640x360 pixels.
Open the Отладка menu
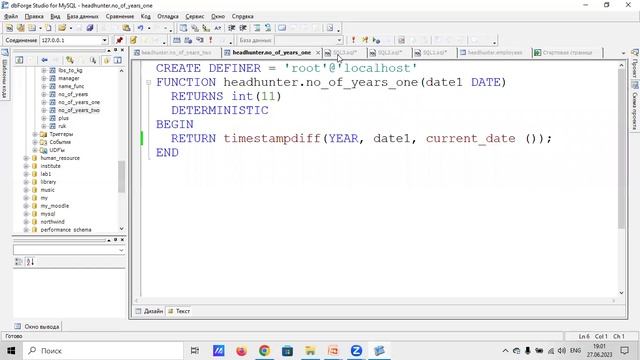tap(168, 16)
